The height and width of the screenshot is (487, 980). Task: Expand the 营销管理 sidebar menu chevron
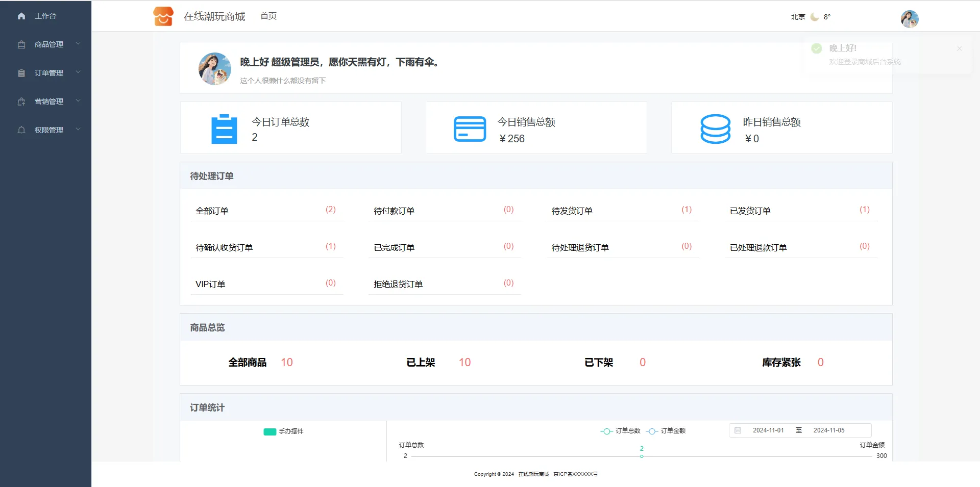(x=78, y=101)
